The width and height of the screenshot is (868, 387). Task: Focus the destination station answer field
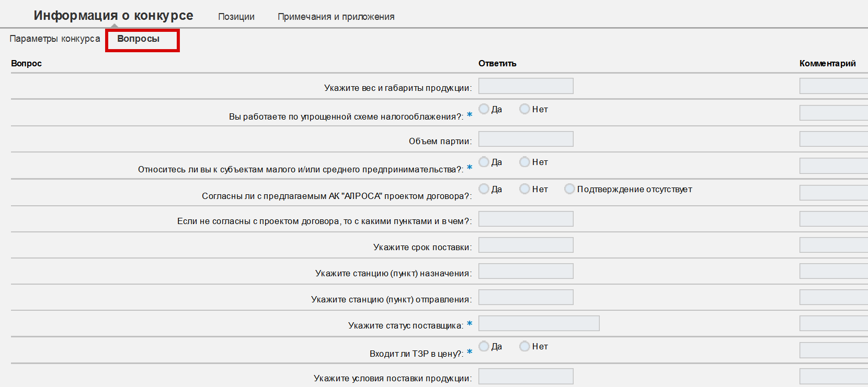pyautogui.click(x=526, y=271)
